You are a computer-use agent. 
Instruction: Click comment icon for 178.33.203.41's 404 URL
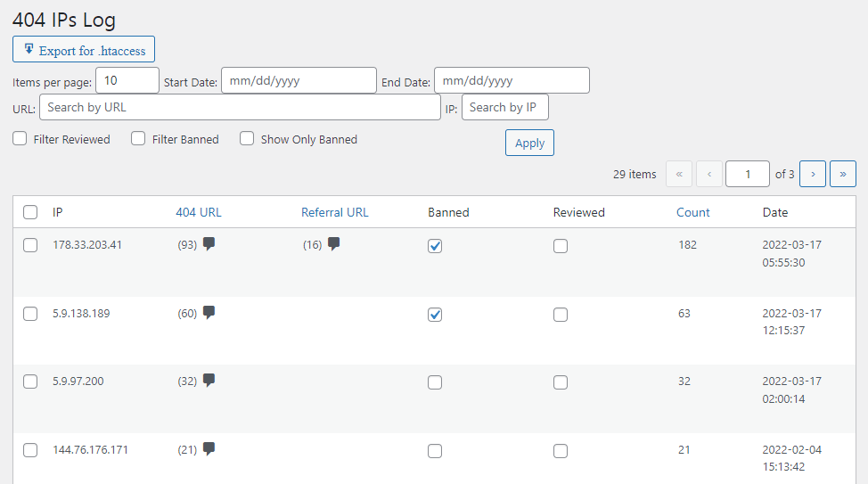click(x=209, y=244)
